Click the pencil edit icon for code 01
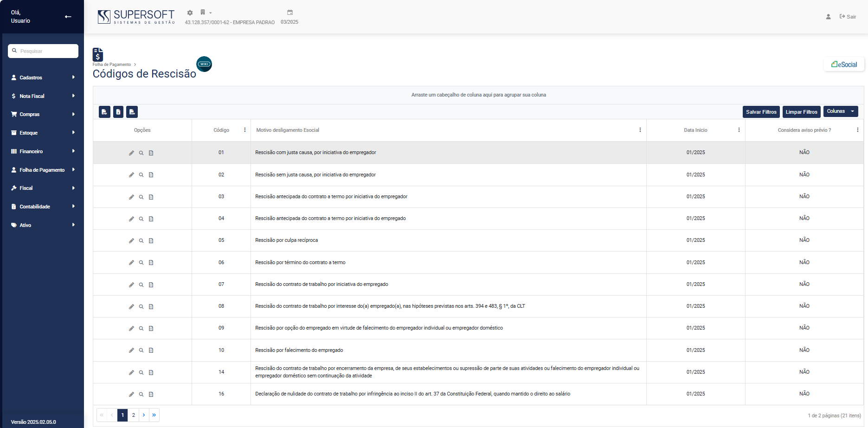This screenshot has width=868, height=428. 131,153
